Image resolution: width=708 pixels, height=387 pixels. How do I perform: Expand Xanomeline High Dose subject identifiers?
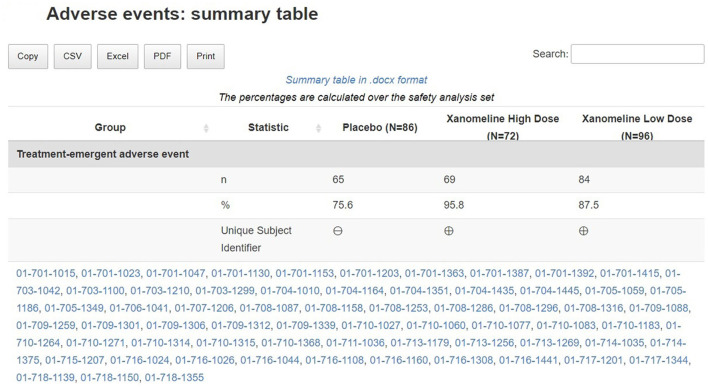pos(448,231)
